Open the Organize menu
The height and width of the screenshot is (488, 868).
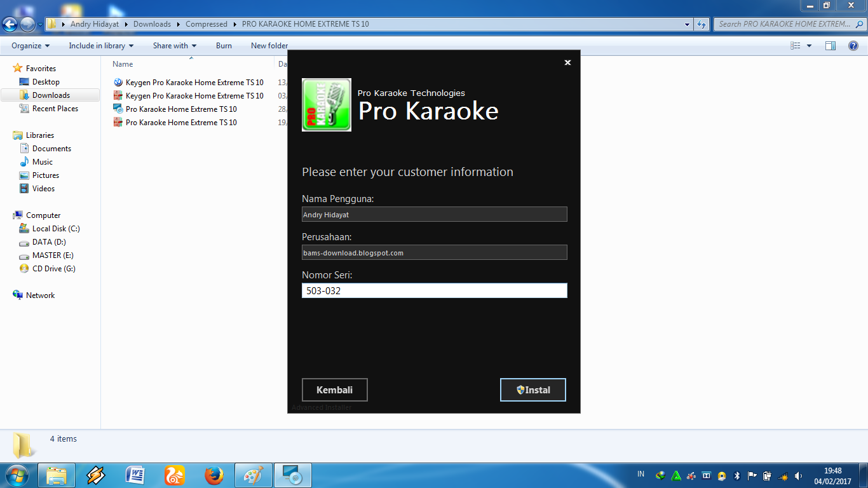[x=31, y=46]
